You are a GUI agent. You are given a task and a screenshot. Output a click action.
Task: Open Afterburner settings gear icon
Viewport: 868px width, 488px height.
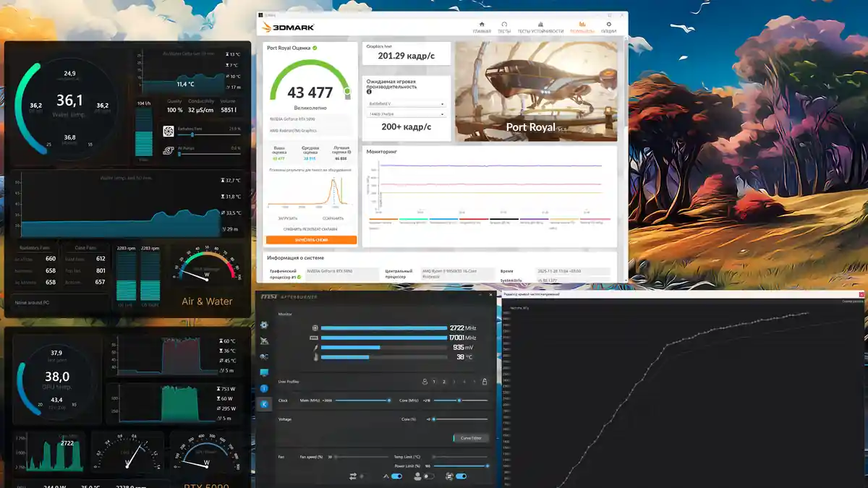coord(264,325)
